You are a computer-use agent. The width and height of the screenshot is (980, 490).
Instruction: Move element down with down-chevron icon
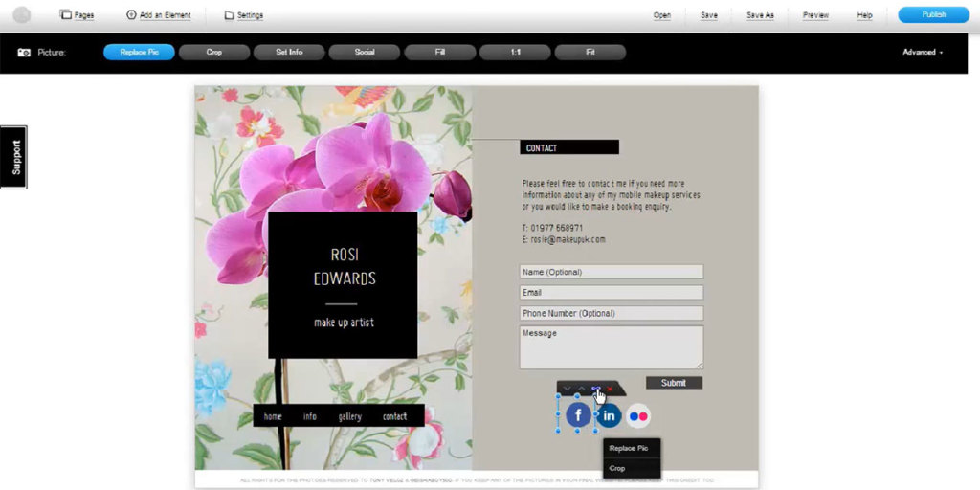[567, 389]
